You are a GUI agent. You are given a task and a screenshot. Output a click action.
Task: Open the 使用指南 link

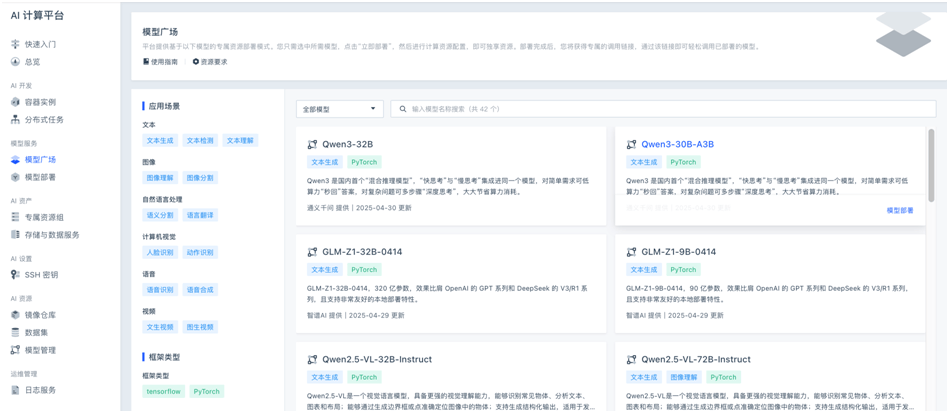[x=164, y=62]
